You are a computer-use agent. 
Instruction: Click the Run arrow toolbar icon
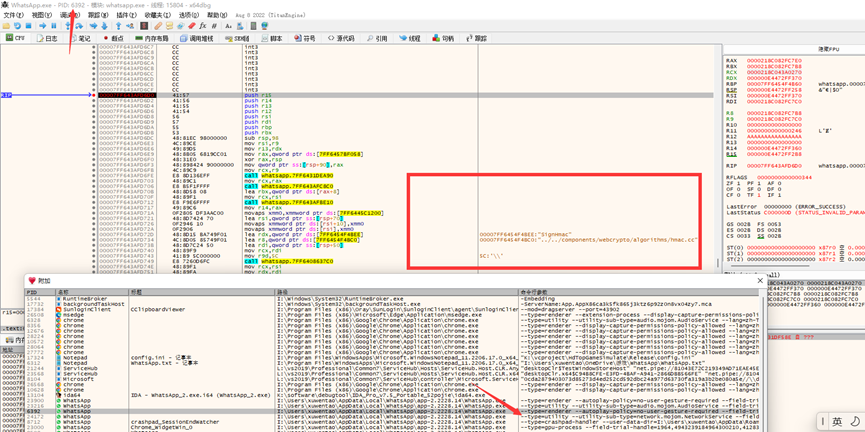42,26
